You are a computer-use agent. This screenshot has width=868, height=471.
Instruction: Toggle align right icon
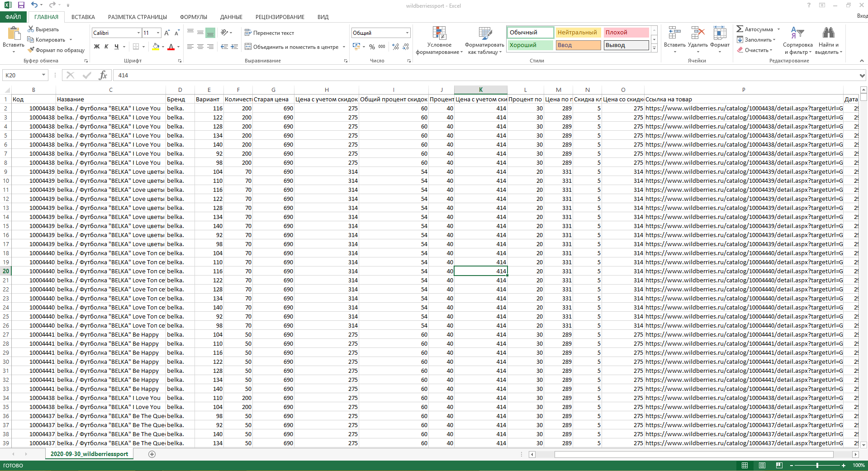(210, 47)
